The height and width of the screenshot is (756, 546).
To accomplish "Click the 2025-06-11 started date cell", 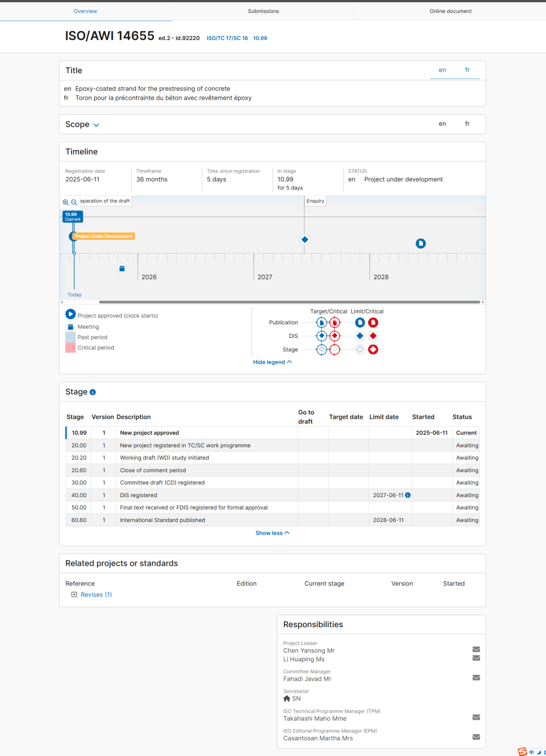I will (432, 433).
